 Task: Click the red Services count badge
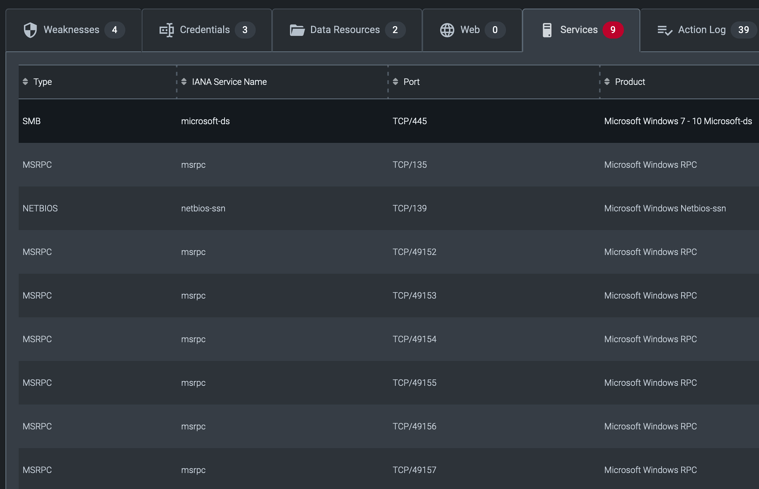tap(613, 30)
